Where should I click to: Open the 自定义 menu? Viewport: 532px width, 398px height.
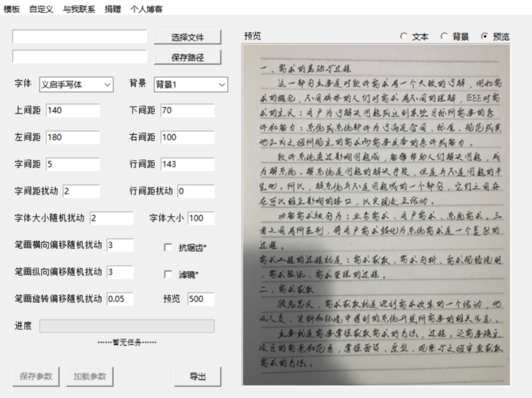coord(41,9)
